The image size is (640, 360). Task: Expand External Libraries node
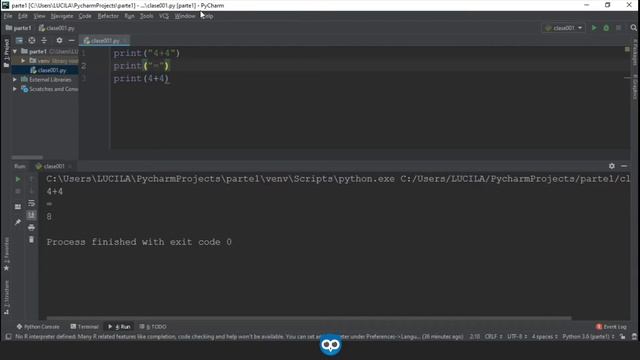coord(15,80)
